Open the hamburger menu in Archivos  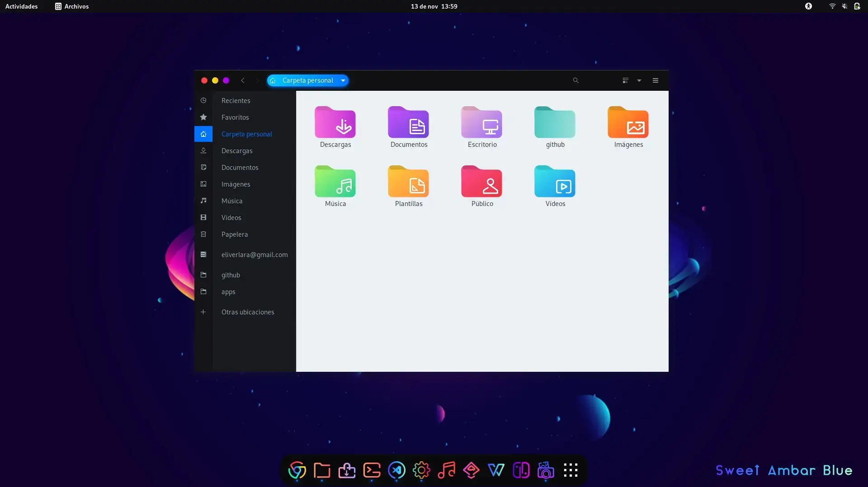pos(655,80)
